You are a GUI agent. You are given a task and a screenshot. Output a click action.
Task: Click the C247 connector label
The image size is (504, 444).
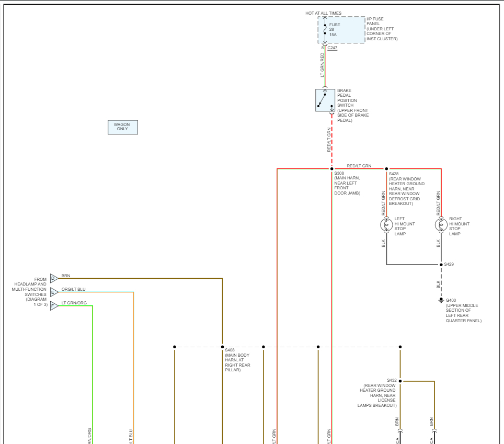point(333,48)
